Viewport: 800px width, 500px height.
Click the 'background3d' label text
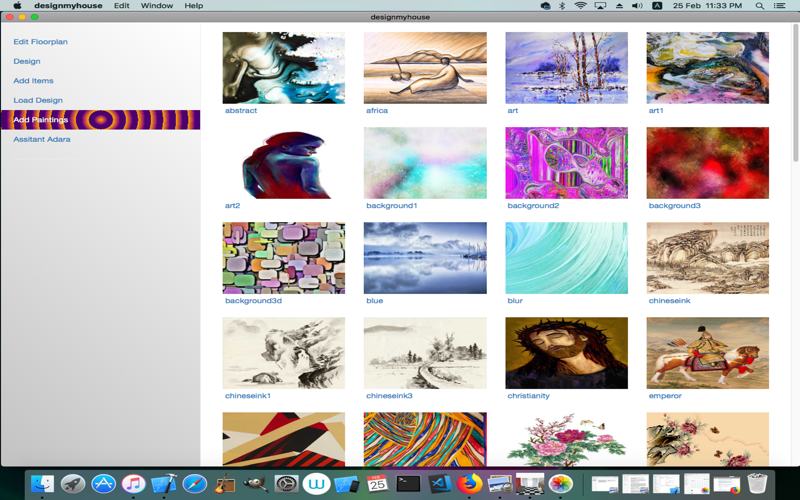coord(253,301)
